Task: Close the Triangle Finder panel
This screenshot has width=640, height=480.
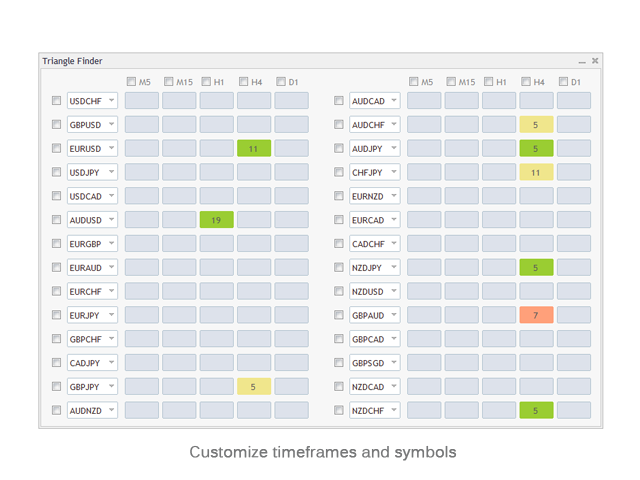Action: coord(595,61)
